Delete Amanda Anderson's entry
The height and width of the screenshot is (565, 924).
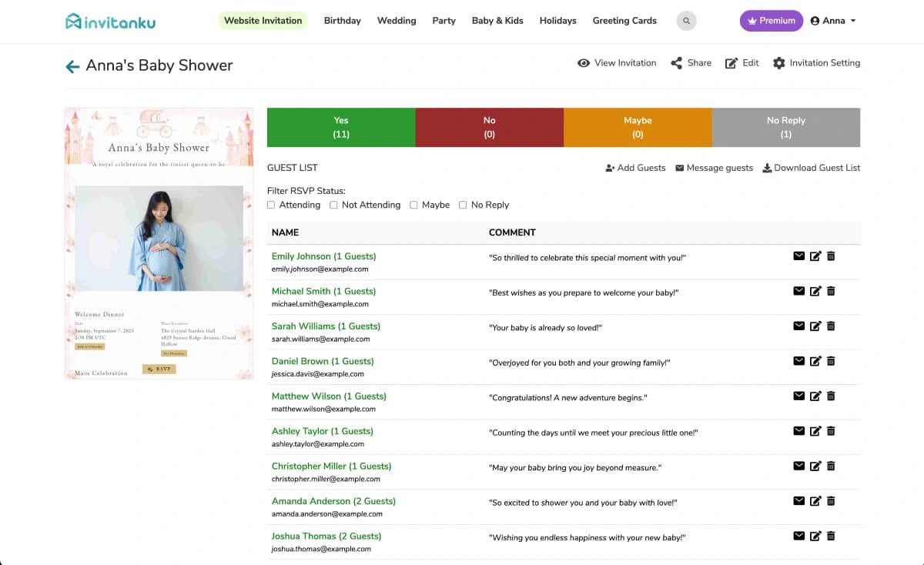coord(831,501)
